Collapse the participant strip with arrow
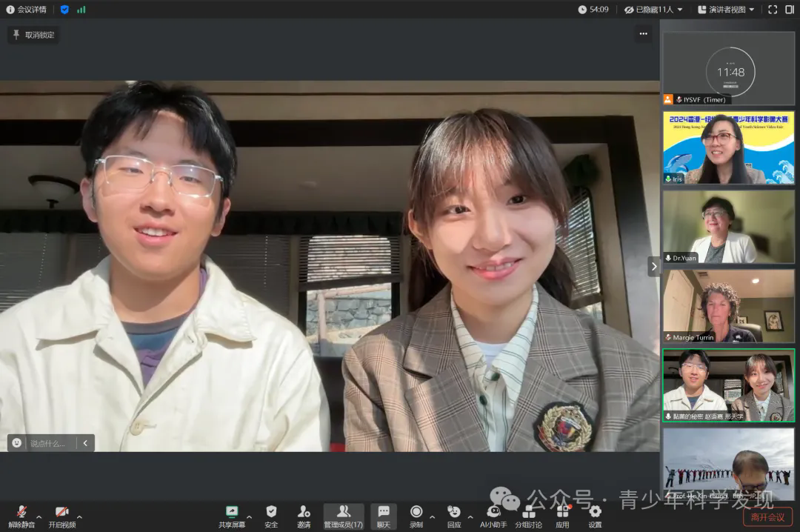The height and width of the screenshot is (532, 800). coord(654,267)
